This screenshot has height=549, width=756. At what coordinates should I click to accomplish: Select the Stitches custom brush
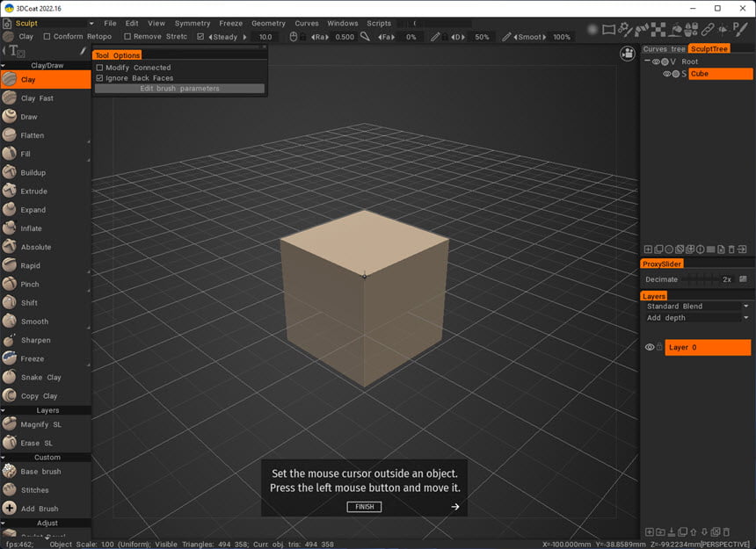pyautogui.click(x=46, y=490)
